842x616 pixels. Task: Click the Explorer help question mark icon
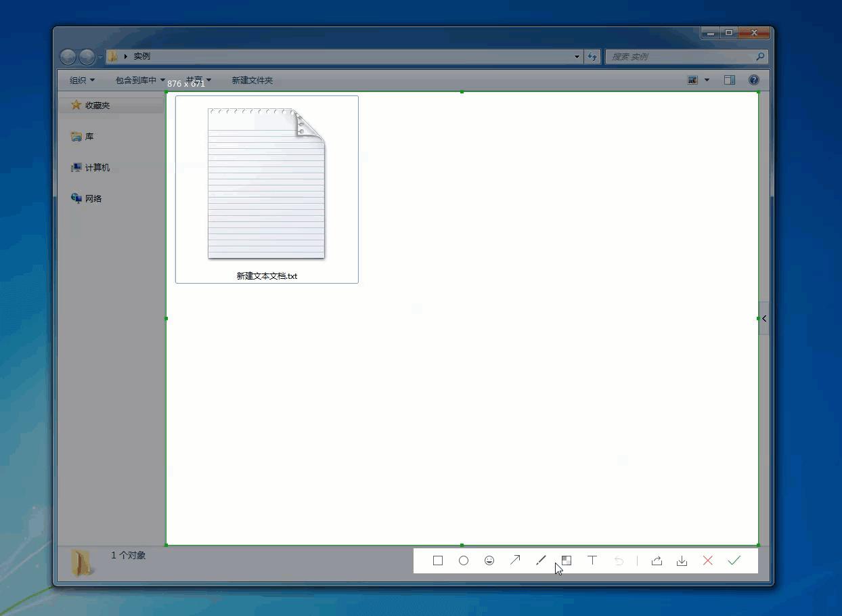754,80
